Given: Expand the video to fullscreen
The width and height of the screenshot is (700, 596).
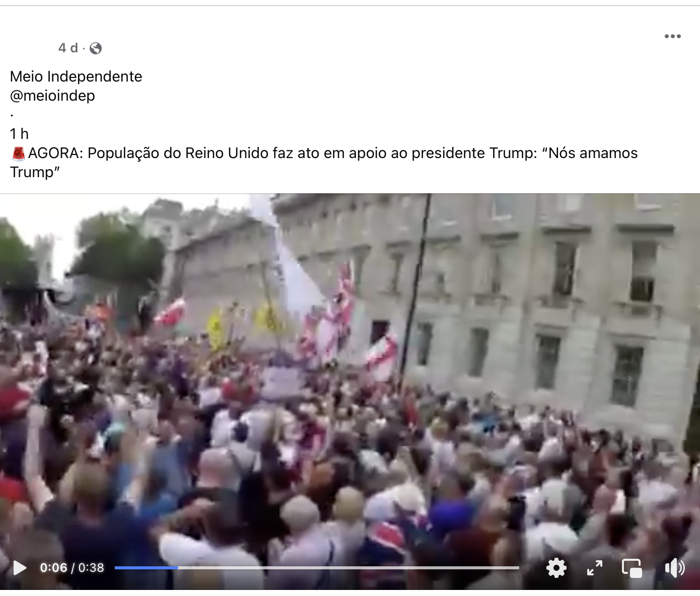Looking at the screenshot, I should pyautogui.click(x=595, y=568).
